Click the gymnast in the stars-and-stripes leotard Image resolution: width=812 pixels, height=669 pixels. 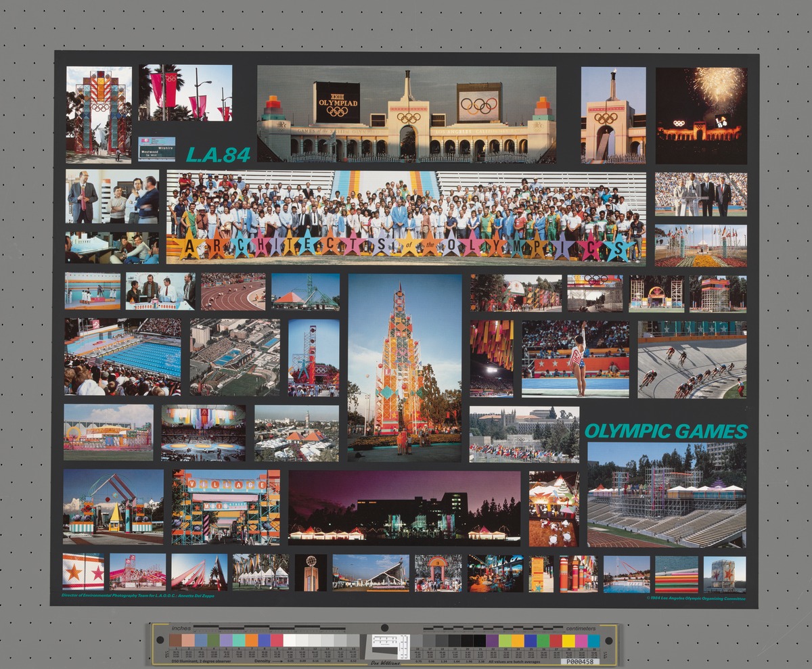(576, 359)
